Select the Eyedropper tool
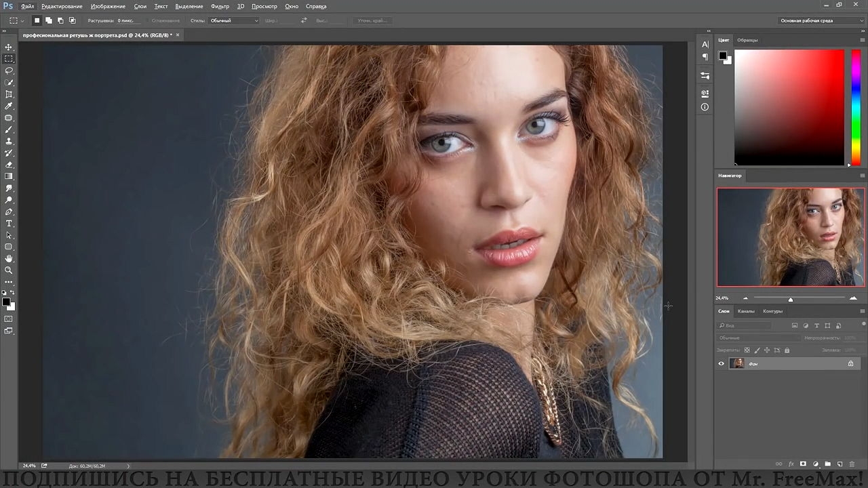Image resolution: width=868 pixels, height=488 pixels. click(x=9, y=106)
